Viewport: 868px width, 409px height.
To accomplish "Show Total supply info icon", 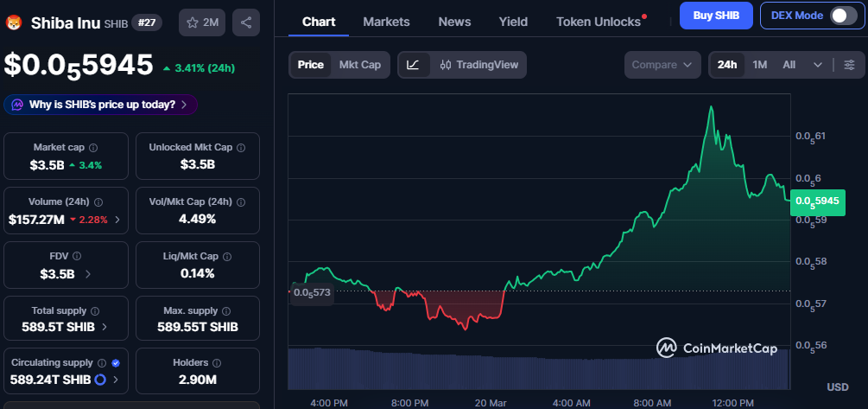I will coord(95,311).
